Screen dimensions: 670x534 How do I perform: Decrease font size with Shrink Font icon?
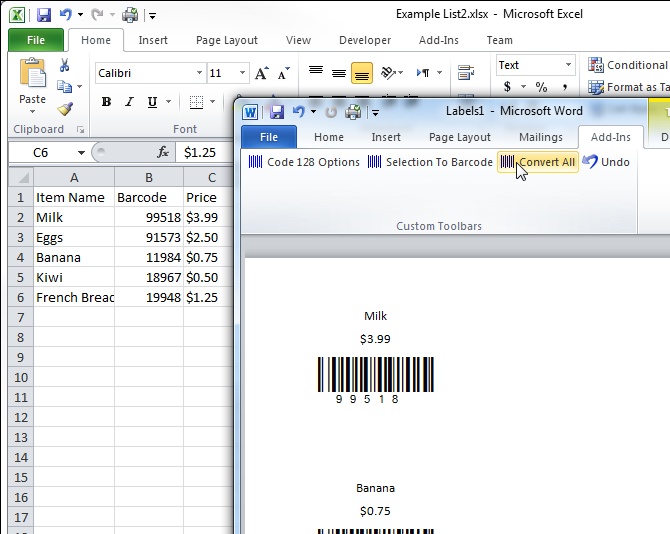coord(283,73)
